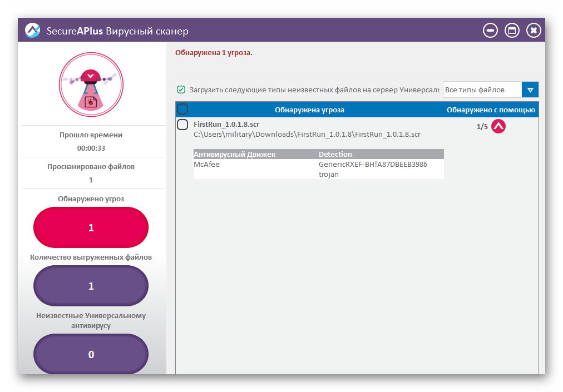Select all threats using header checkbox
This screenshot has width=563, height=392.
click(x=182, y=109)
